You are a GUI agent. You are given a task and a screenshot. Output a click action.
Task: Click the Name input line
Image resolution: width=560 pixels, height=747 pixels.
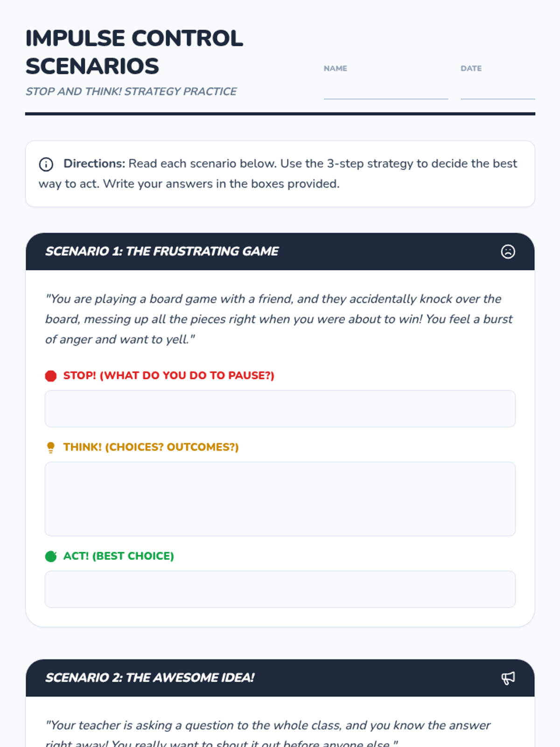click(385, 91)
